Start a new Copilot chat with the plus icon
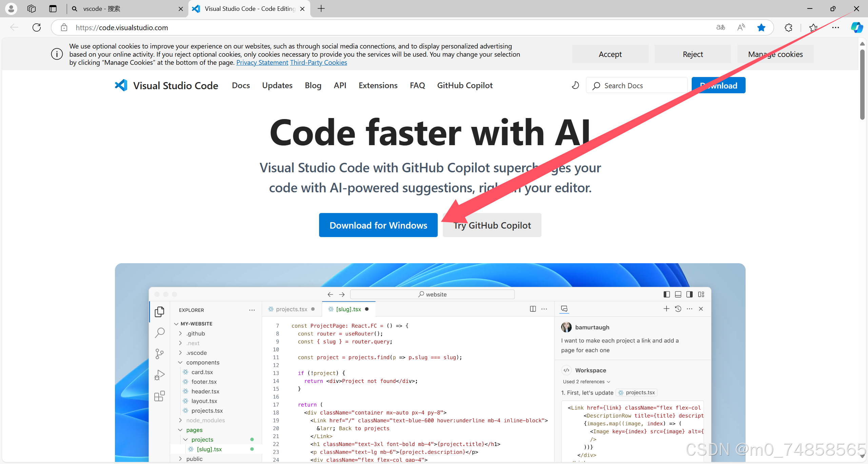This screenshot has width=868, height=464. (666, 309)
